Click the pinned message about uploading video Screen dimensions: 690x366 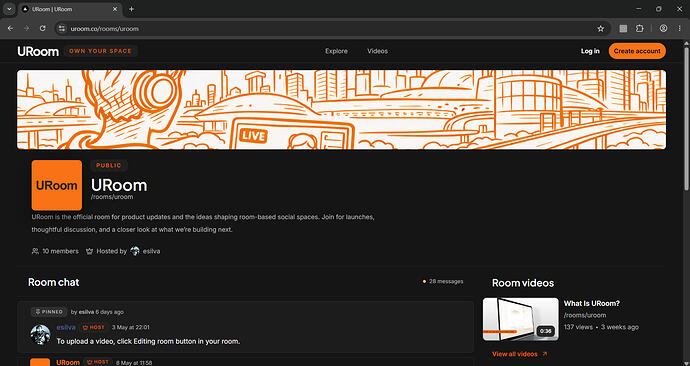[x=148, y=341]
